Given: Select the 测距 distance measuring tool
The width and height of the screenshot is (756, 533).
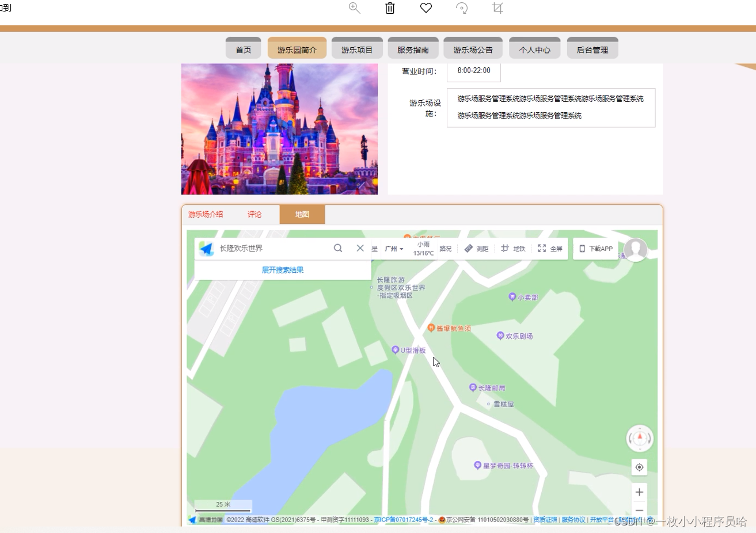Looking at the screenshot, I should point(476,249).
